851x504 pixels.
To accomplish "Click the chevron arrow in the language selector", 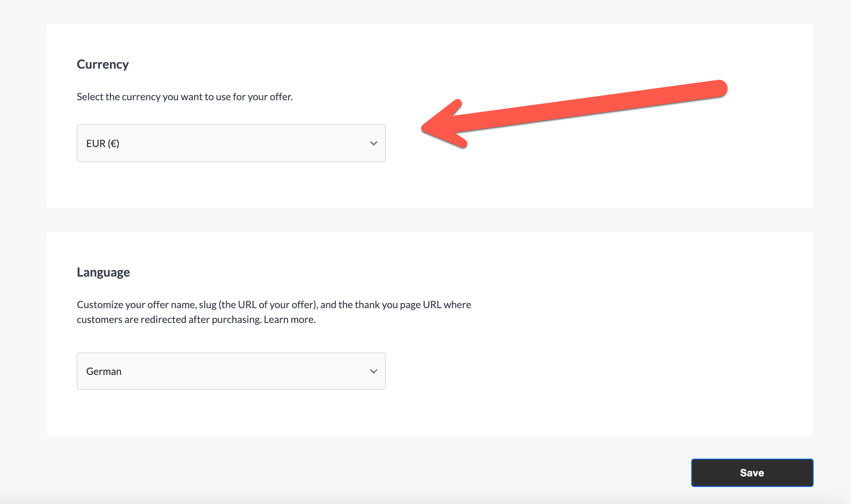I will click(374, 371).
